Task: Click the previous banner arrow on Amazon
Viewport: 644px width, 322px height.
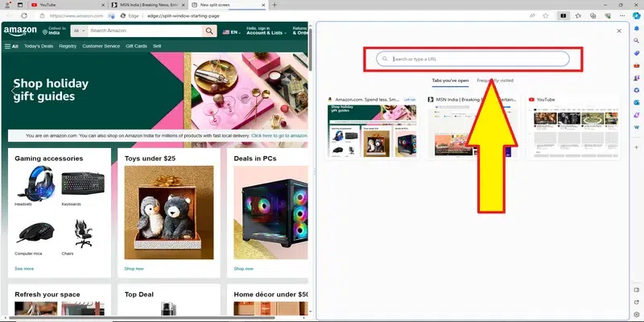Action: pos(14,90)
